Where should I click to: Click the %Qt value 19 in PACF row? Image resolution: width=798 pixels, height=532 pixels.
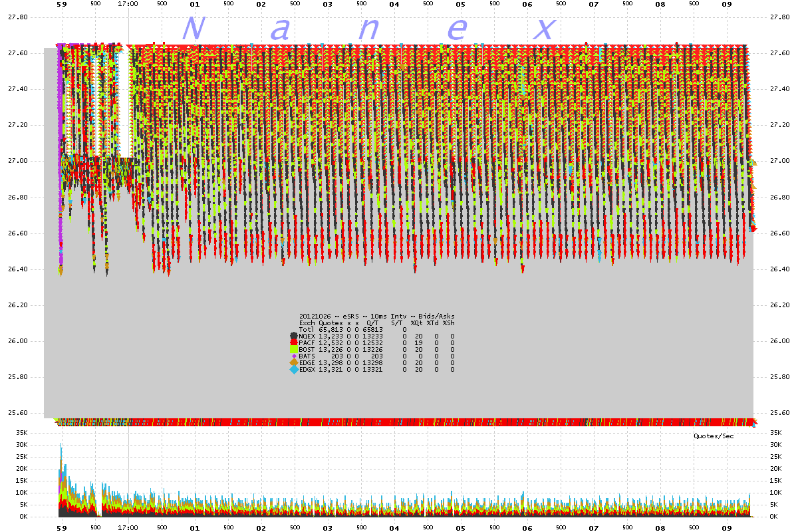419,343
